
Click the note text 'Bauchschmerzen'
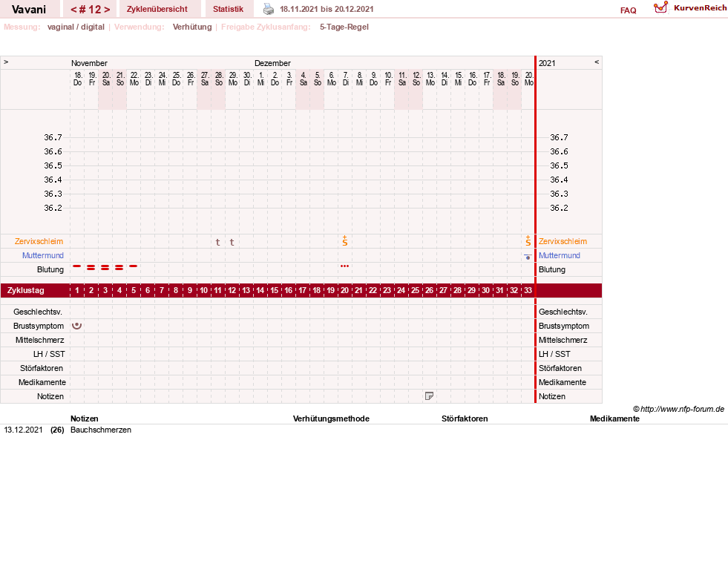(101, 430)
